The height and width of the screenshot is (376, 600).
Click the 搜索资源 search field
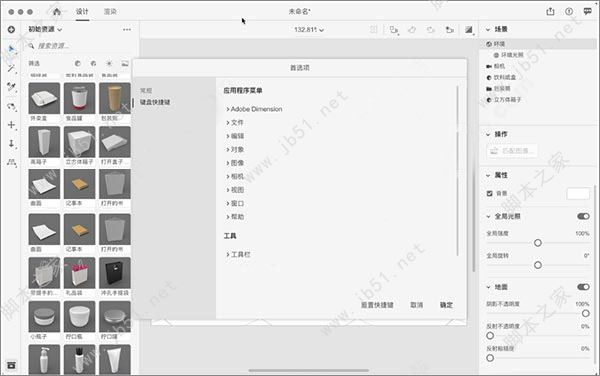pyautogui.click(x=79, y=46)
